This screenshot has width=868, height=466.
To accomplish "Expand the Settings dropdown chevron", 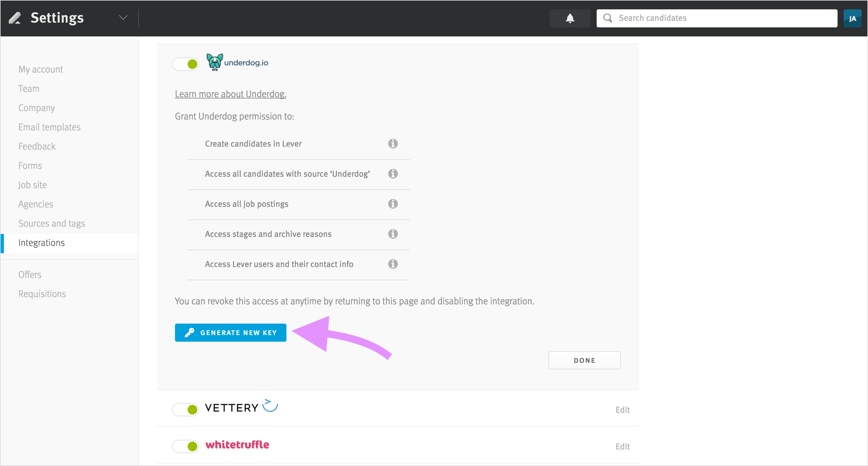I will (x=123, y=18).
